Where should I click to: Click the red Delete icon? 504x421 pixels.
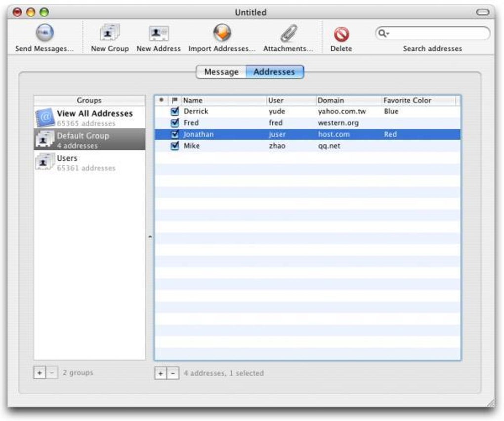click(x=341, y=34)
